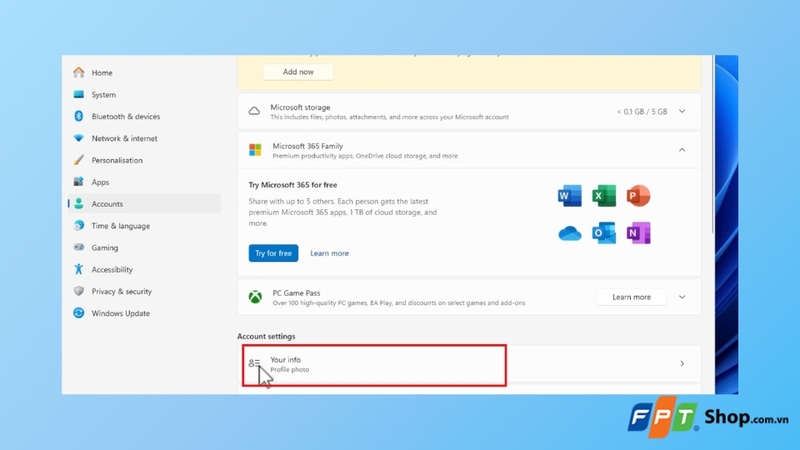Image resolution: width=800 pixels, height=450 pixels.
Task: Click the vertical scrollbar thumb
Action: coord(713,145)
